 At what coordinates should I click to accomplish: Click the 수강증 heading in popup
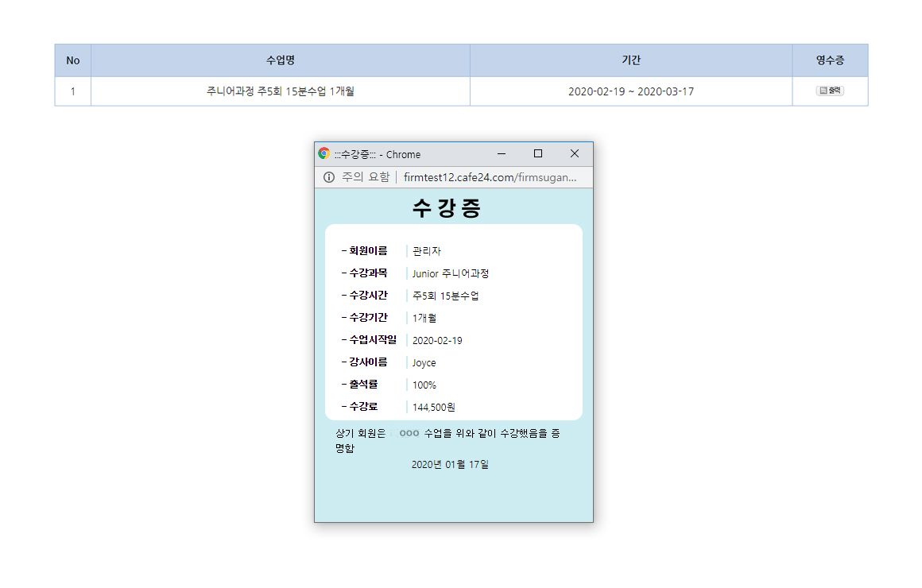[447, 208]
